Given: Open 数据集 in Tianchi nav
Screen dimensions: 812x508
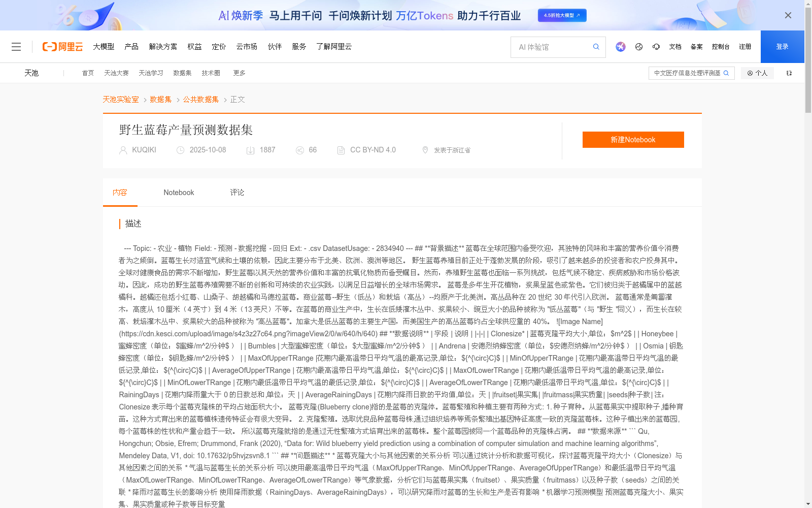Looking at the screenshot, I should coord(182,73).
